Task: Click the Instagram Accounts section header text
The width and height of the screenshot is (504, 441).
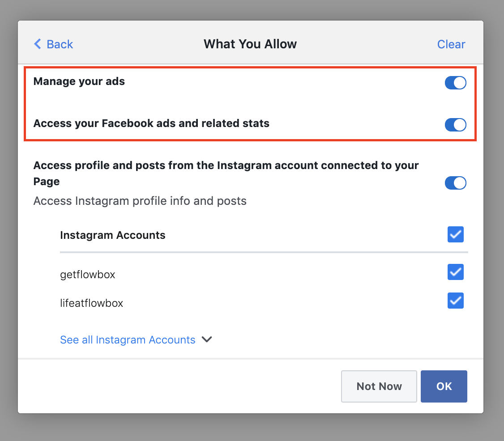Action: click(113, 235)
